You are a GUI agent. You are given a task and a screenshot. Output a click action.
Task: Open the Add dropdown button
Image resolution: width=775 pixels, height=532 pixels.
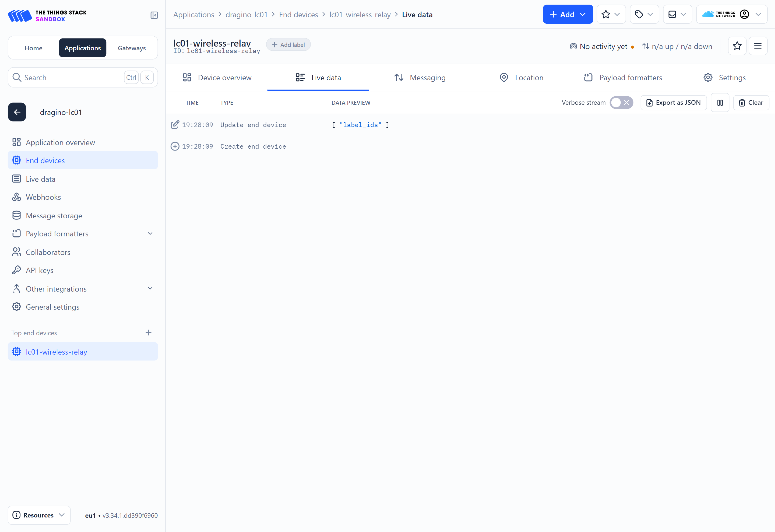tap(568, 14)
